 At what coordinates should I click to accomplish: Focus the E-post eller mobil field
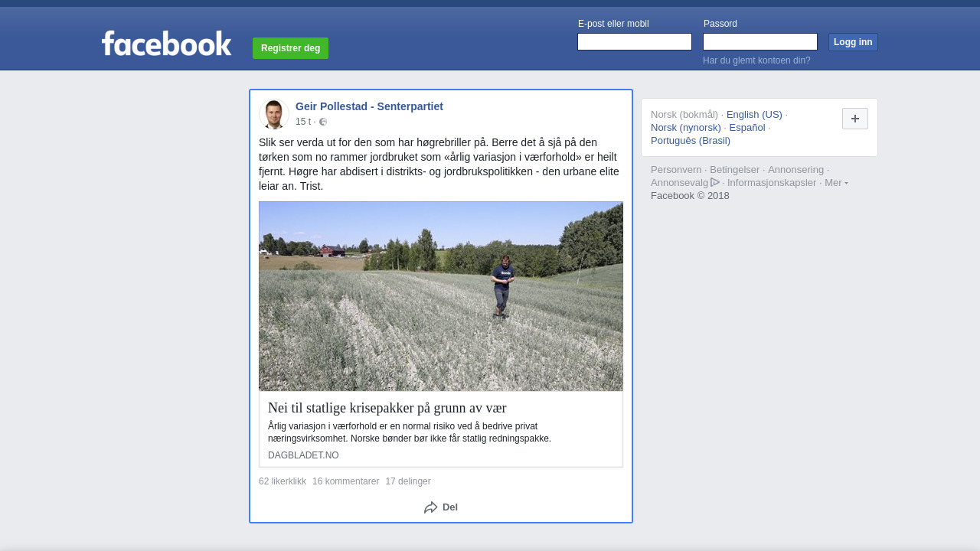pyautogui.click(x=635, y=42)
